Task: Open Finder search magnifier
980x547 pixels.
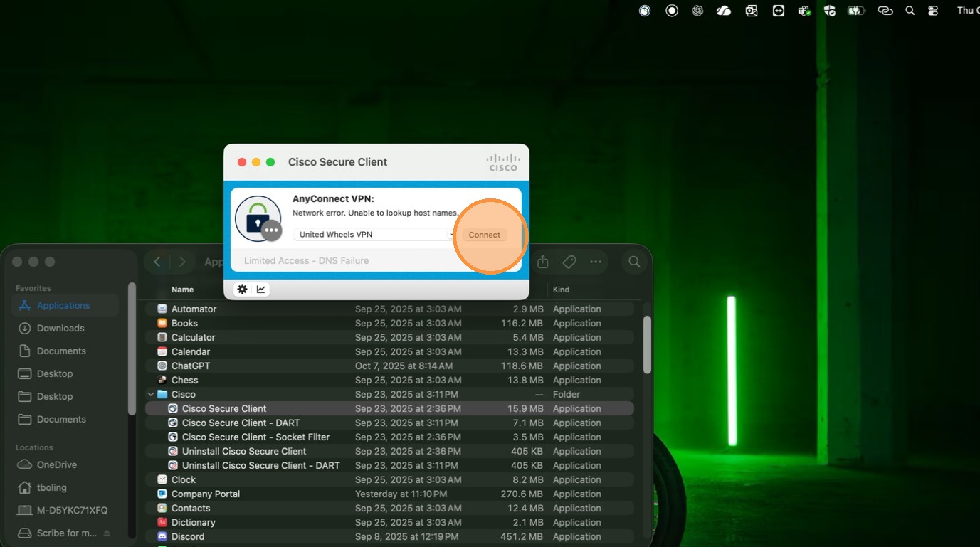Action: point(633,262)
